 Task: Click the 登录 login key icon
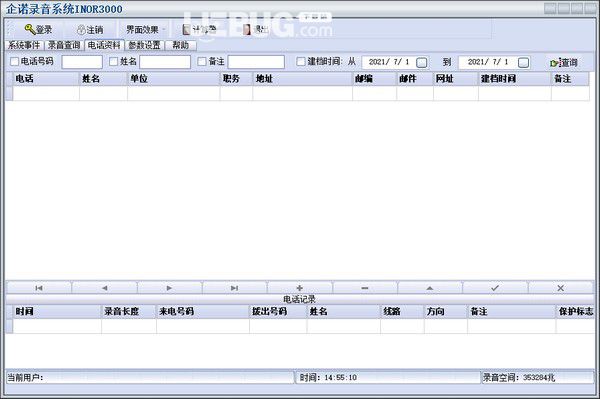point(30,29)
